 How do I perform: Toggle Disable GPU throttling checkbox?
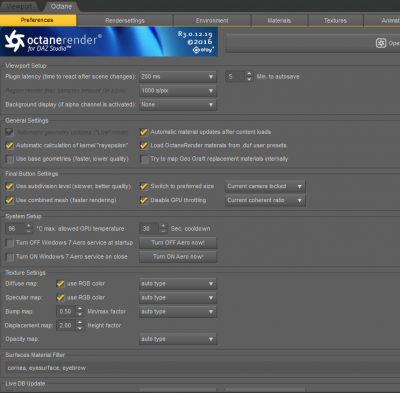point(144,200)
